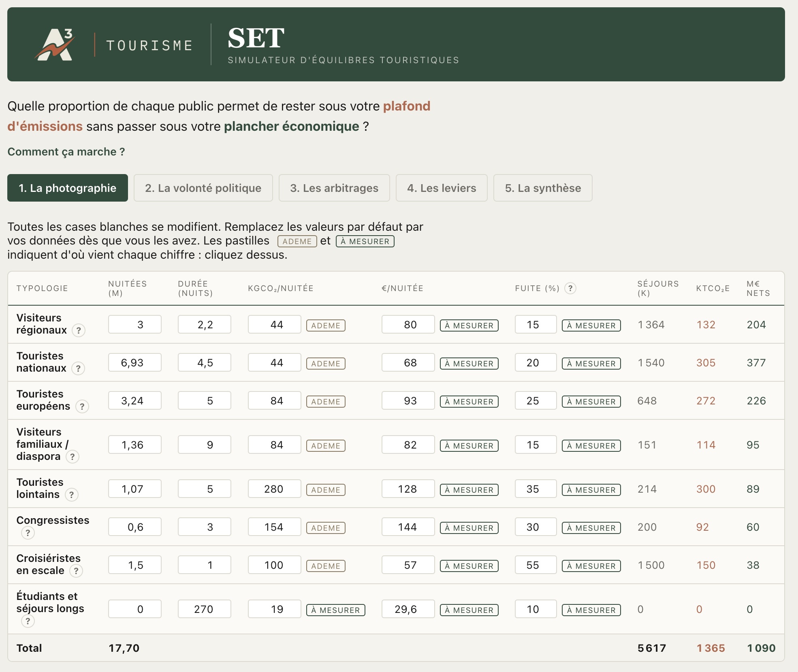Open help icon for Visiteurs régionaux
Screen dimensions: 798x672
pos(79,330)
